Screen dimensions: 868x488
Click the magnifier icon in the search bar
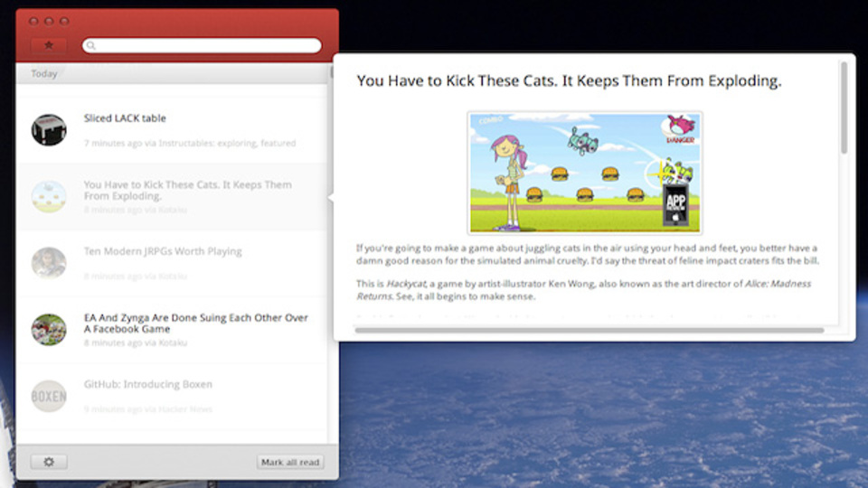[x=91, y=45]
